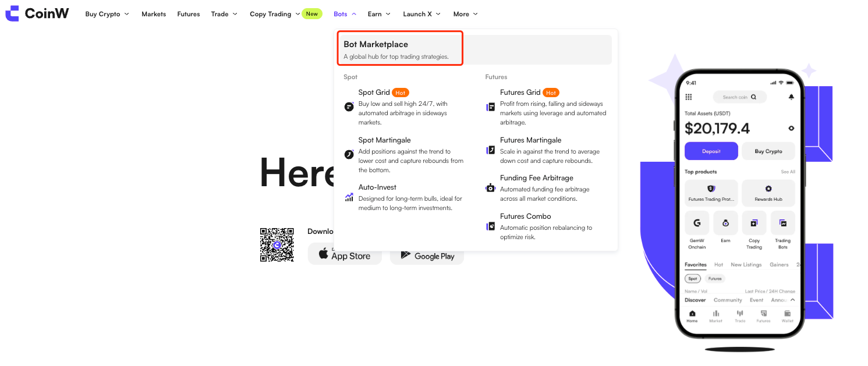Open the Futures Grid bot icon

[x=490, y=106]
